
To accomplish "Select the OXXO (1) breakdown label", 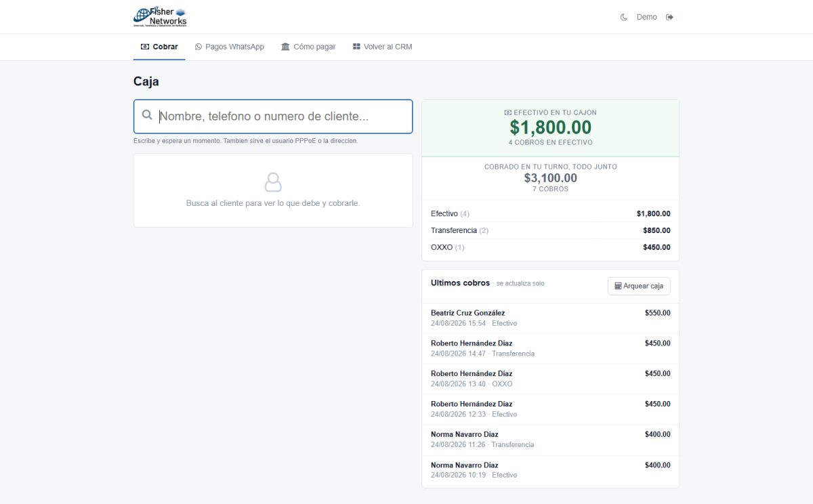I will click(448, 247).
